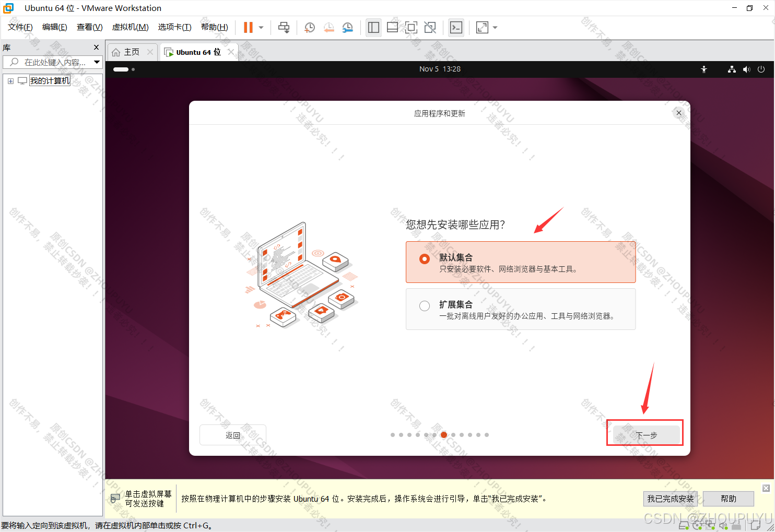Open the 帮助(H) menu
Viewport: 775px width, 532px height.
(x=214, y=27)
